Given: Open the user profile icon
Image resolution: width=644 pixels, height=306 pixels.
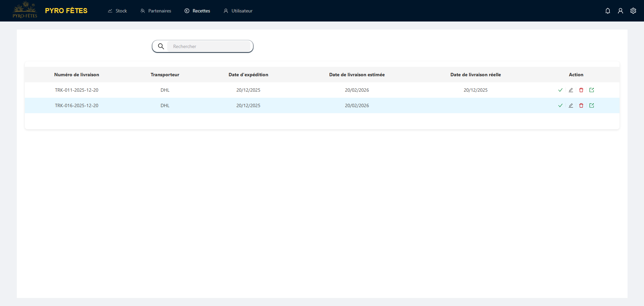Looking at the screenshot, I should (x=620, y=11).
